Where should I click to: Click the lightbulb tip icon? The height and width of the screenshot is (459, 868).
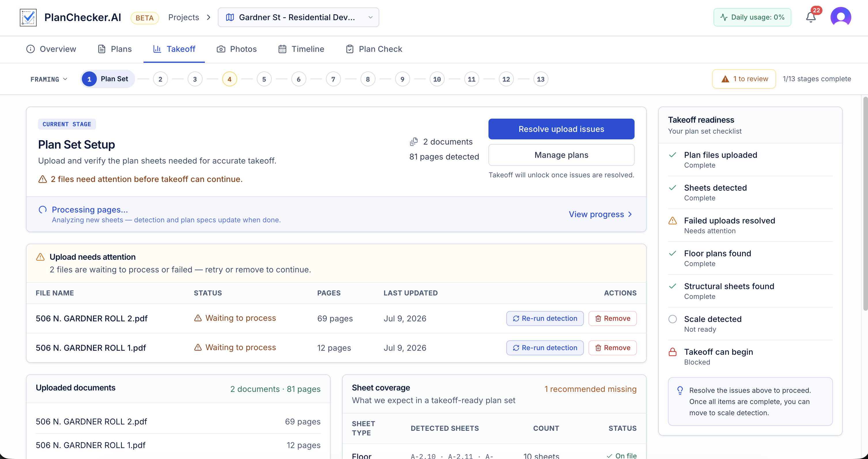point(680,390)
